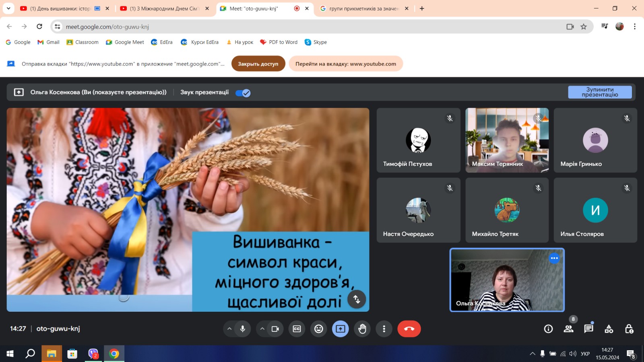644x362 pixels.
Task: Open the activities shapes icon
Action: coord(609,329)
